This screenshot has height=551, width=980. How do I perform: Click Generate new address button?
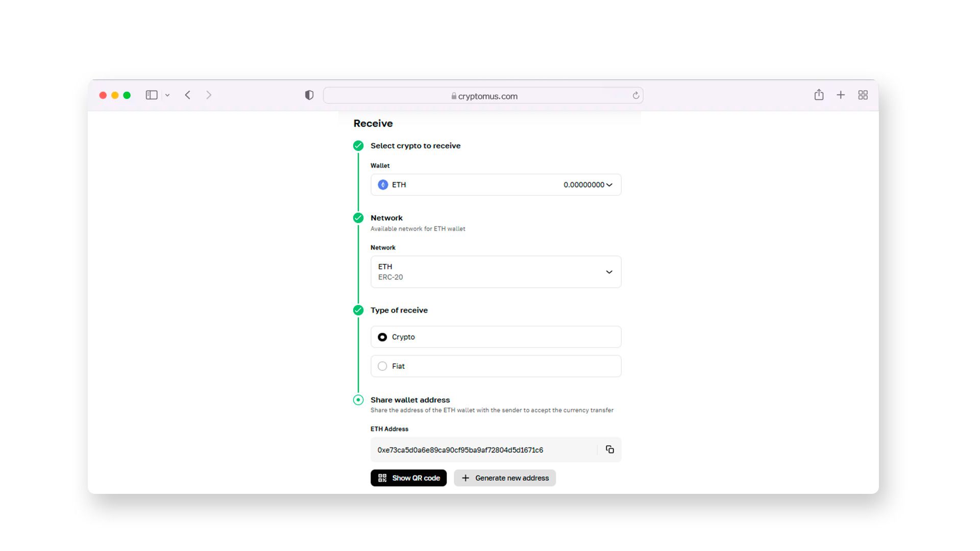[504, 478]
